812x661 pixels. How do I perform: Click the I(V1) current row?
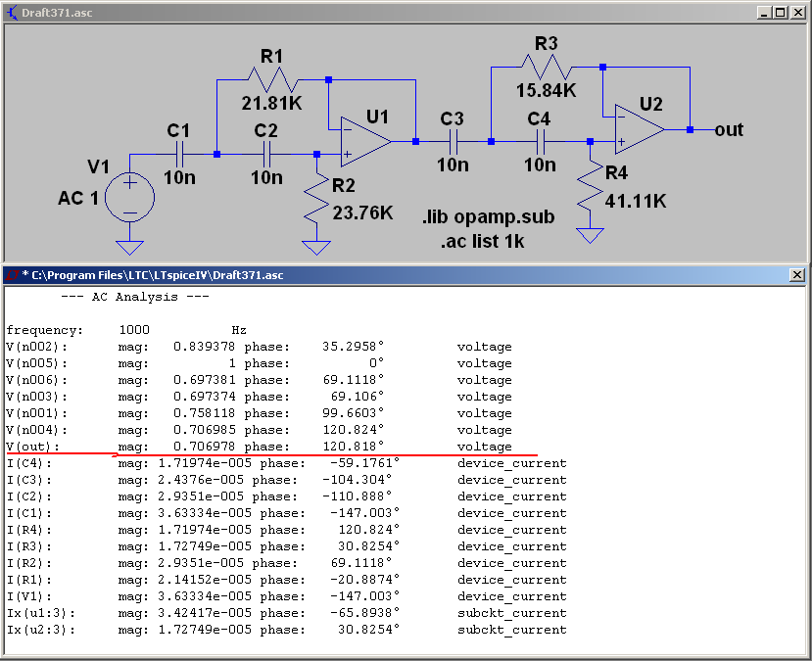(x=286, y=595)
